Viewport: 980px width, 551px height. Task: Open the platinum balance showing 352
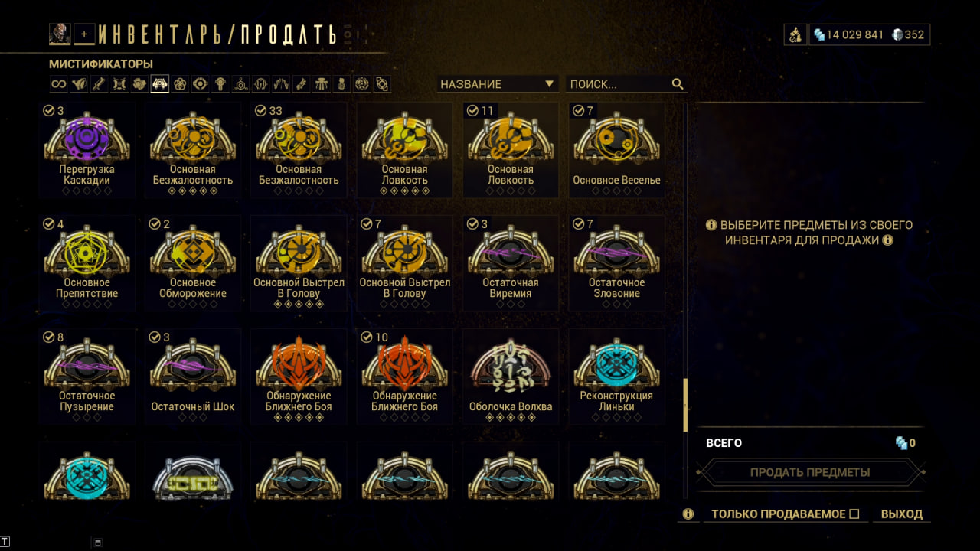coord(908,34)
